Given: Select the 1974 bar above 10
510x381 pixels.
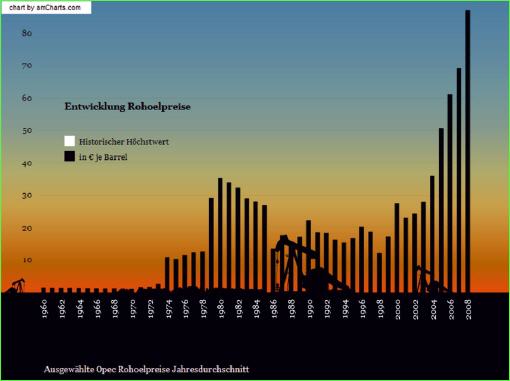Looking at the screenshot, I should pos(167,275).
